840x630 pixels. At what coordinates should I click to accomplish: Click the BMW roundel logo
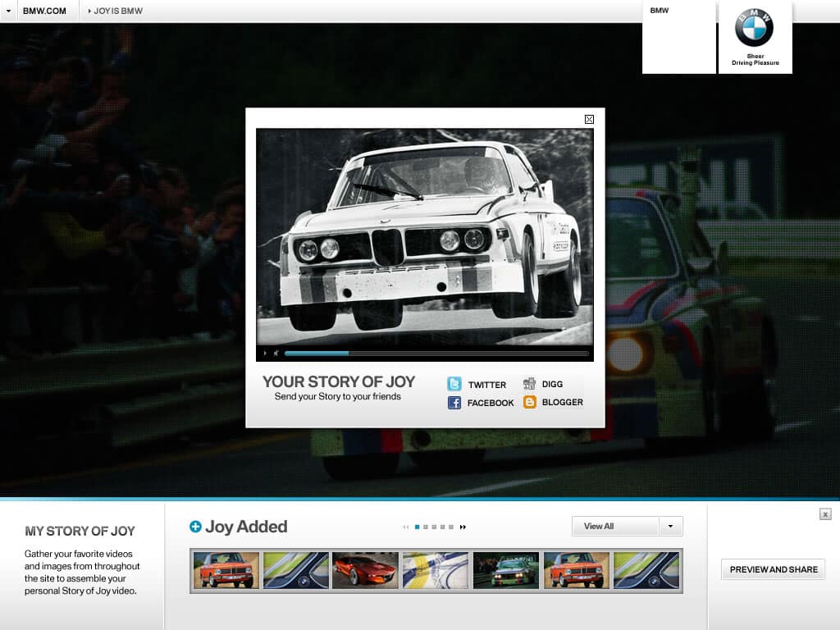[x=754, y=26]
